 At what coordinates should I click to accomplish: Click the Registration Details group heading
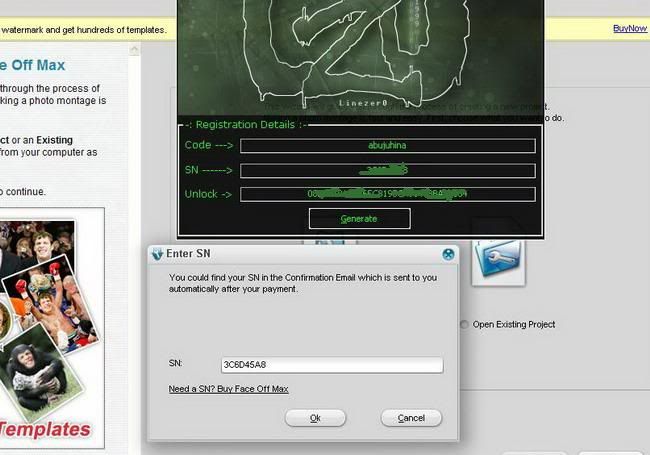click(x=247, y=124)
